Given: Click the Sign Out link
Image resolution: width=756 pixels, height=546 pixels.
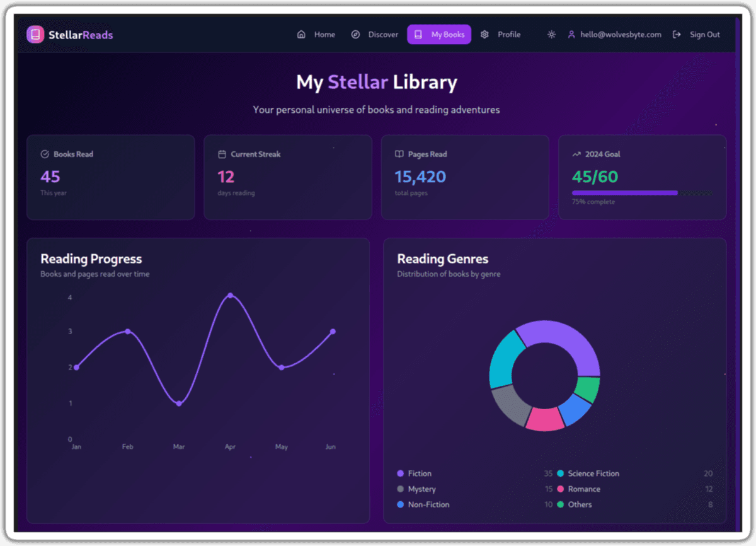Looking at the screenshot, I should click(x=704, y=35).
